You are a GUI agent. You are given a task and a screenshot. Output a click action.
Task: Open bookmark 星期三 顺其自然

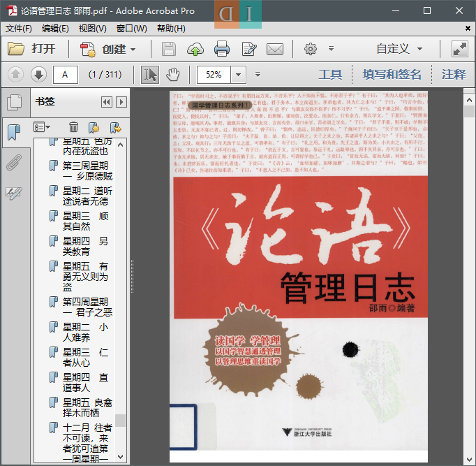coord(86,221)
